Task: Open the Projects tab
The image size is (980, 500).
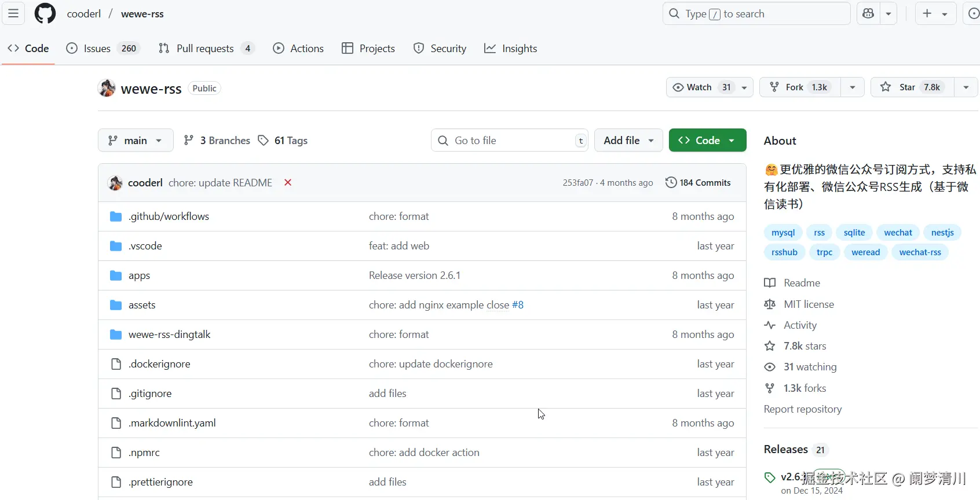Action: click(368, 49)
